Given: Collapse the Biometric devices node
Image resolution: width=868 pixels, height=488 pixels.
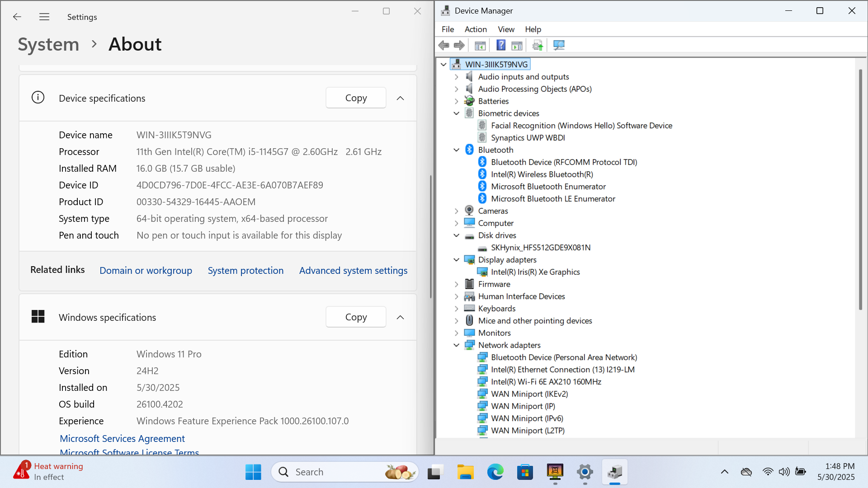Looking at the screenshot, I should (x=457, y=113).
